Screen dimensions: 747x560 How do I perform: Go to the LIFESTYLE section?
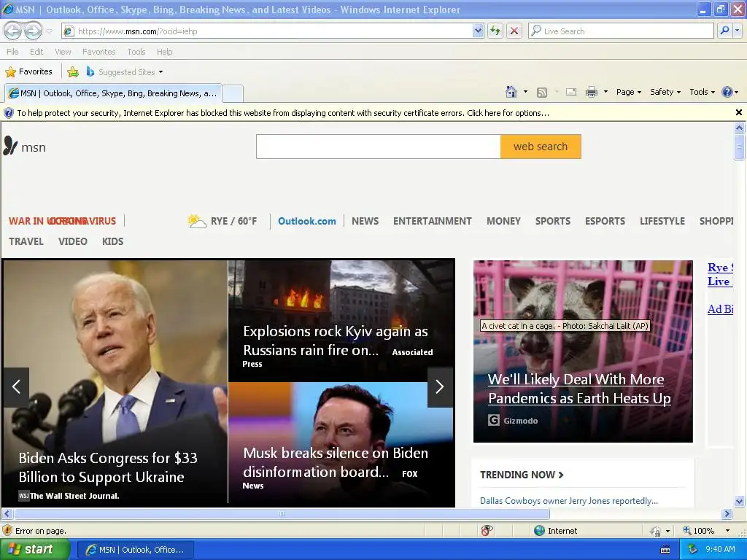(662, 221)
